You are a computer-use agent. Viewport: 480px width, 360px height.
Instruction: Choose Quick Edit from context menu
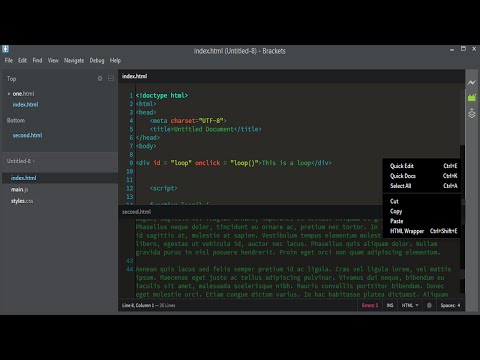coord(422,166)
